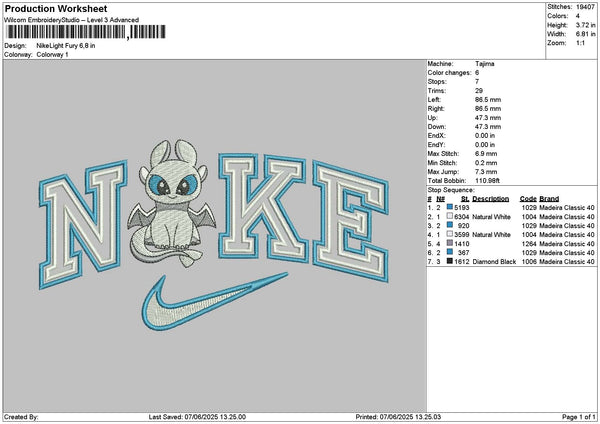Viewport: 600px width, 424px height.
Task: Click the Description column header
Action: point(491,199)
